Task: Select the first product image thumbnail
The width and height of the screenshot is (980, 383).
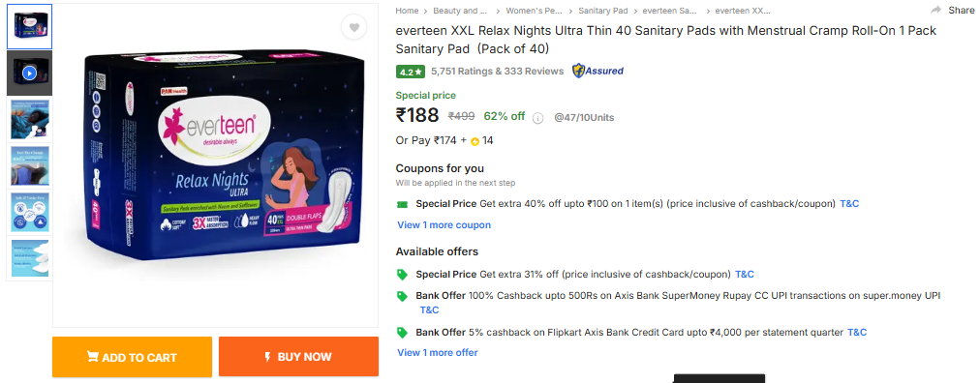Action: [29, 27]
